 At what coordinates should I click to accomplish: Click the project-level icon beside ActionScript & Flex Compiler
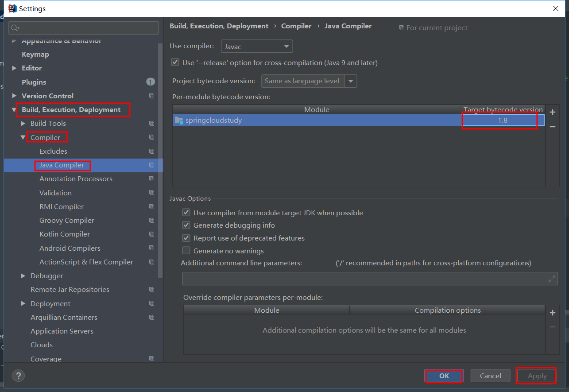(x=152, y=262)
